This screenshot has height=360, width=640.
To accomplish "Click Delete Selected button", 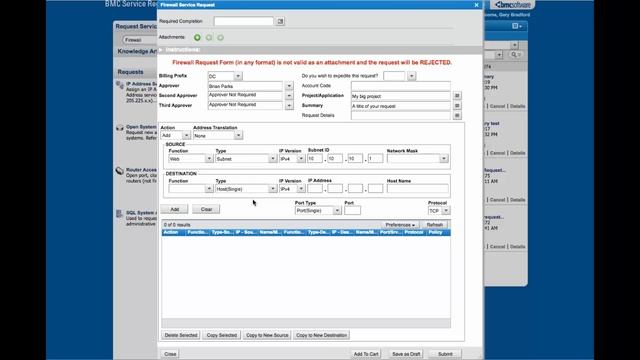I will [181, 335].
